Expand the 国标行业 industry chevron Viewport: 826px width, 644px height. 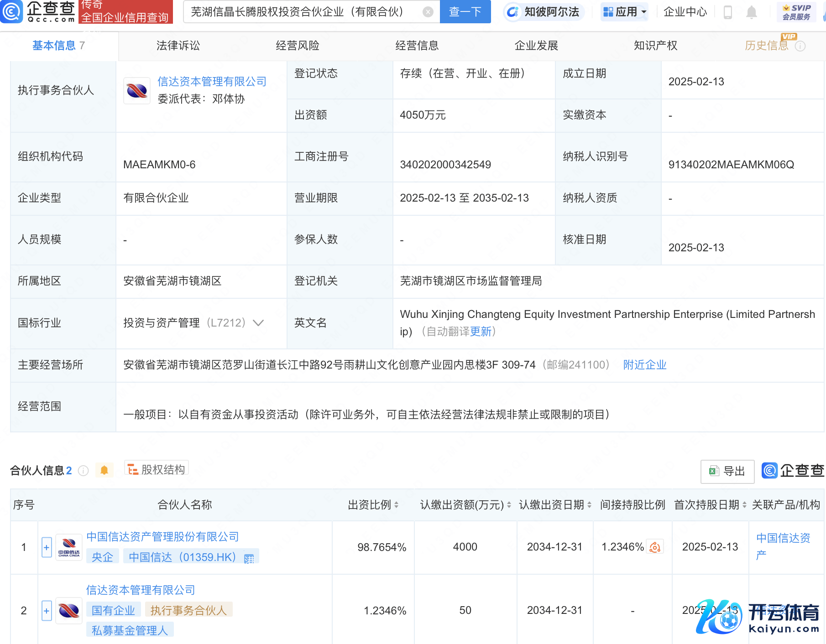tap(258, 323)
